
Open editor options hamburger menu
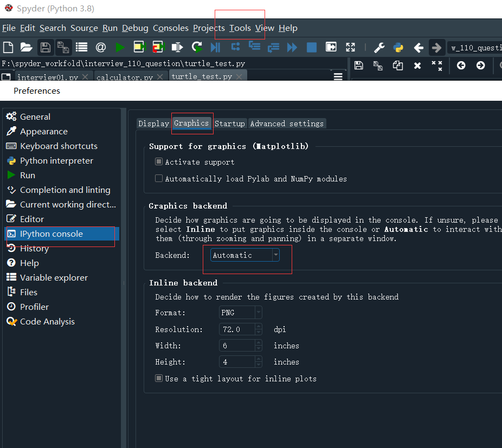338,76
